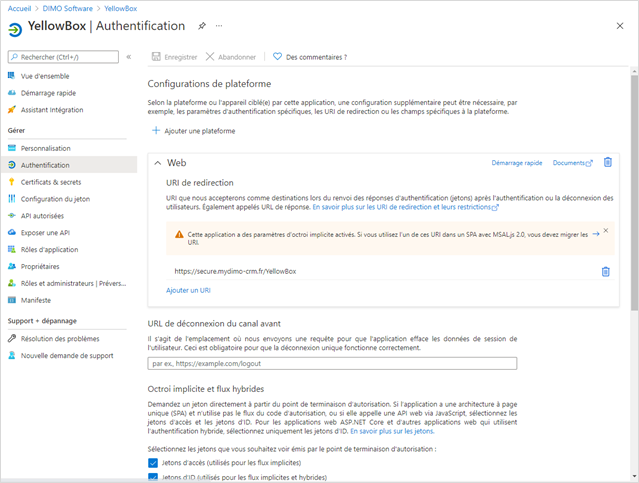Open the Démarrage rapide link in Web section
Screen dimensions: 639x483
(x=516, y=162)
